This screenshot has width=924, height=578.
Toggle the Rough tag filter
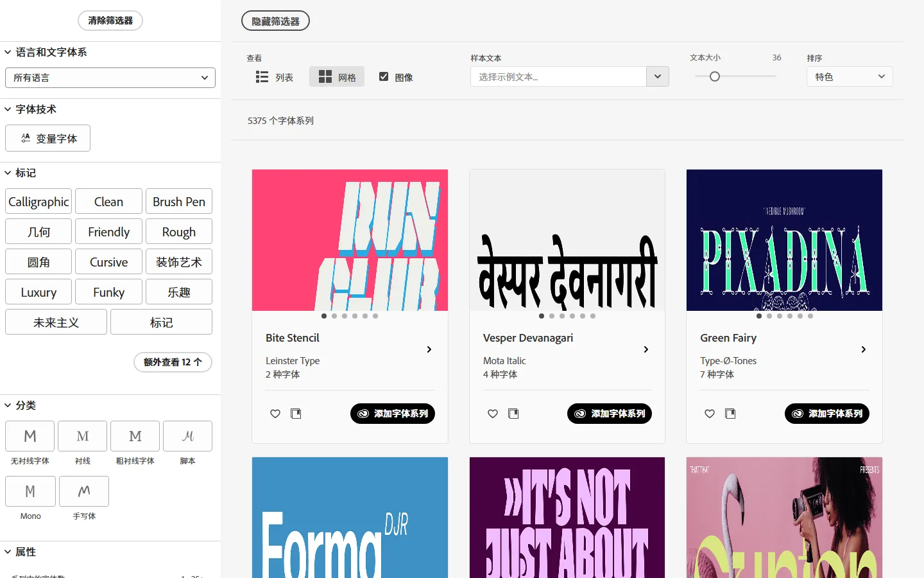coord(179,232)
